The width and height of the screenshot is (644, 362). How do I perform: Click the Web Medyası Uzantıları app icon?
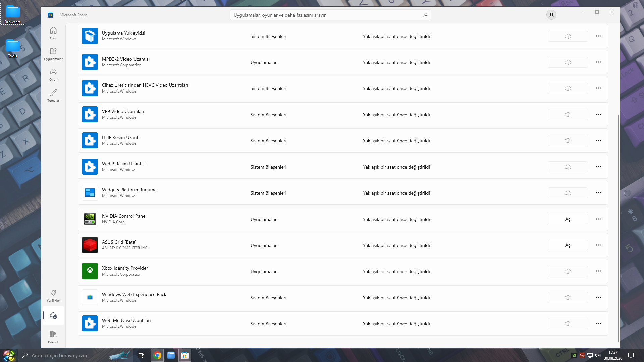[90, 323]
